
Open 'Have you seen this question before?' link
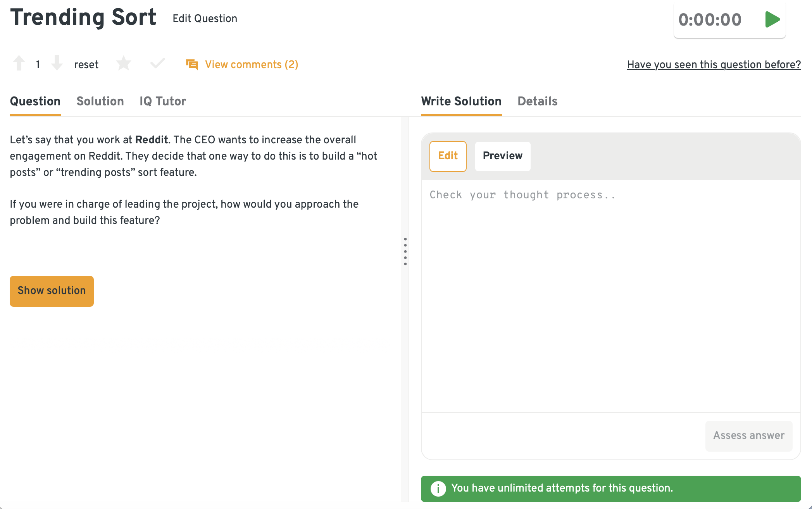[714, 64]
